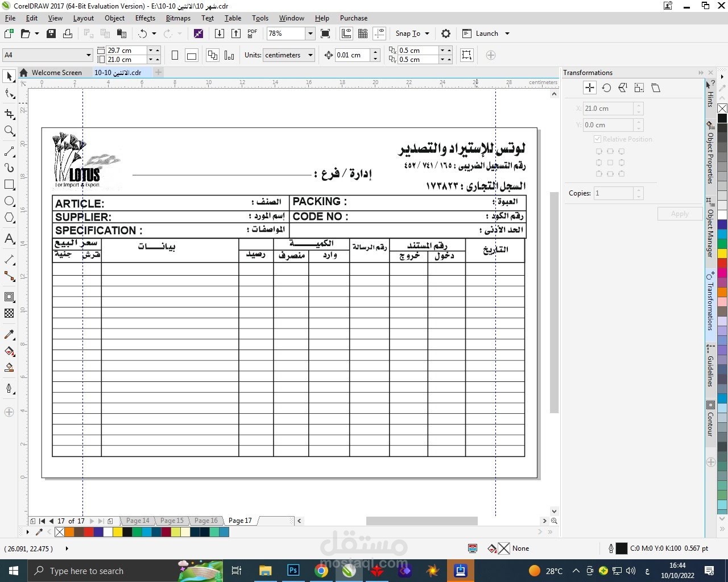Image resolution: width=728 pixels, height=582 pixels.
Task: Toggle Show Guidelines button
Action: click(x=379, y=34)
